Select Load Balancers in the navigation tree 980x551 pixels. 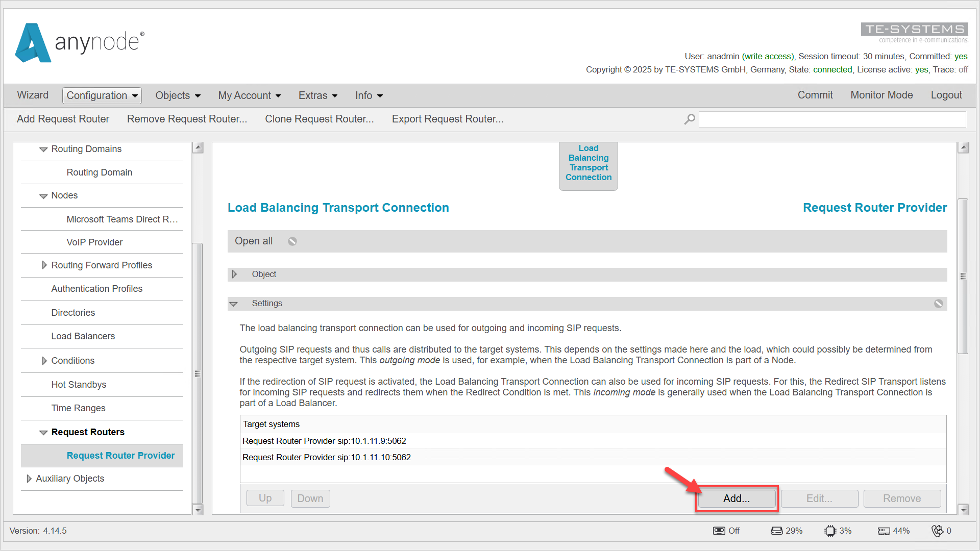pyautogui.click(x=83, y=336)
